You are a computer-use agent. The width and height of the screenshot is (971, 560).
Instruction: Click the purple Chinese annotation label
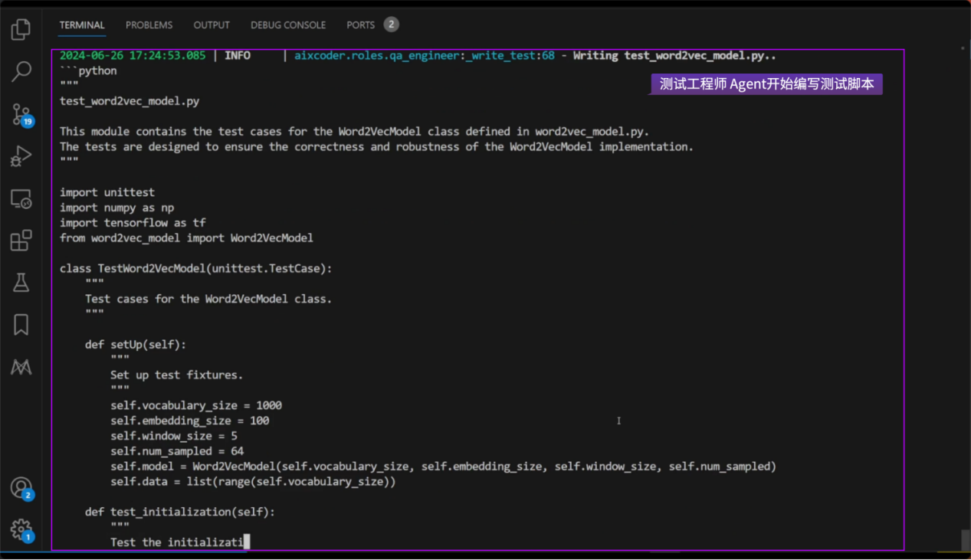766,84
